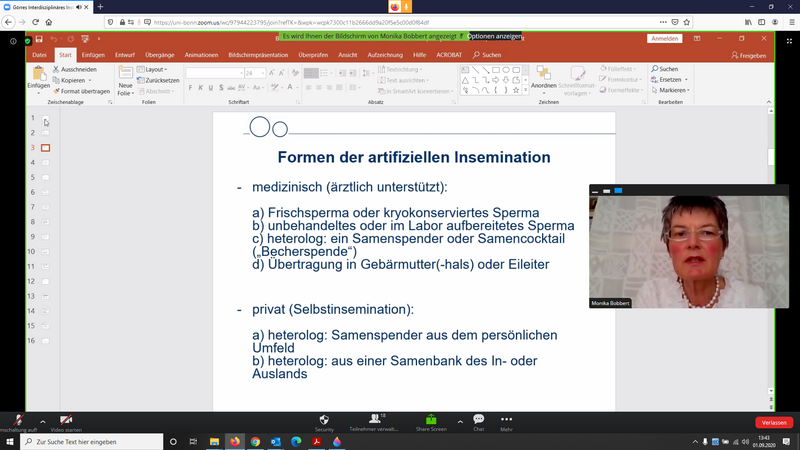The image size is (800, 450).
Task: Click the Zoom Security shield icon
Action: pyautogui.click(x=324, y=418)
